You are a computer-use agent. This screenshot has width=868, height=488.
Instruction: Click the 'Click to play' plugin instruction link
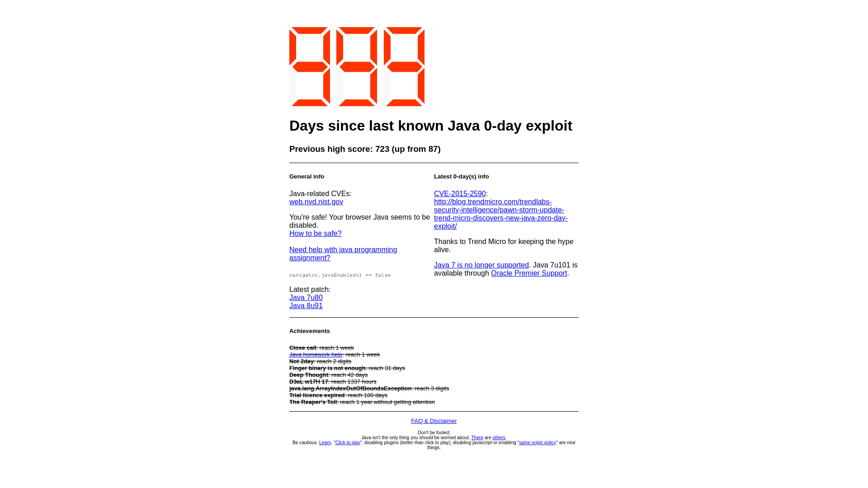pyautogui.click(x=348, y=443)
